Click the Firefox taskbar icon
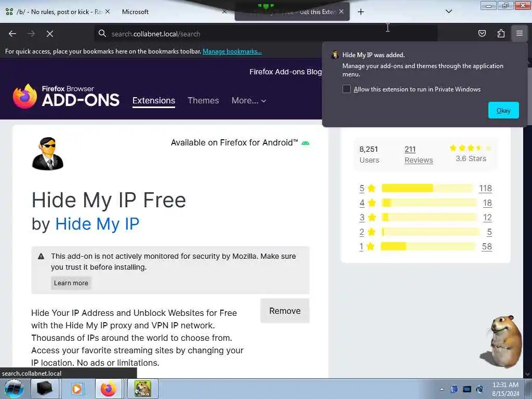This screenshot has height=399, width=532. pos(109,389)
